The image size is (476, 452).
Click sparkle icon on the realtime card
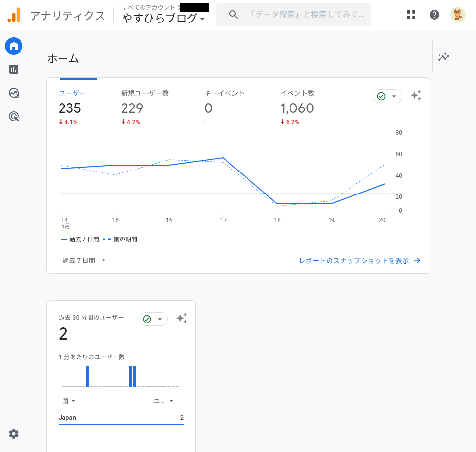tap(182, 319)
